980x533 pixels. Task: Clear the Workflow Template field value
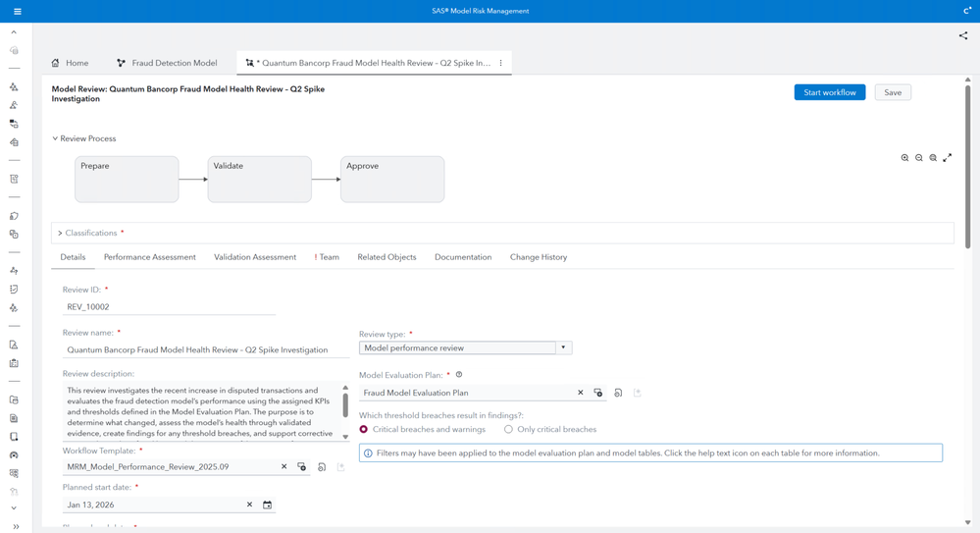[284, 466]
